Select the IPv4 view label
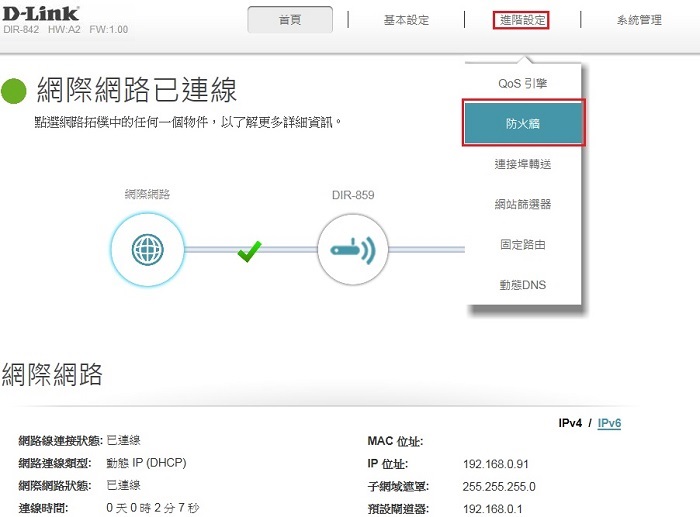Viewport: 700px width, 517px height. point(572,423)
